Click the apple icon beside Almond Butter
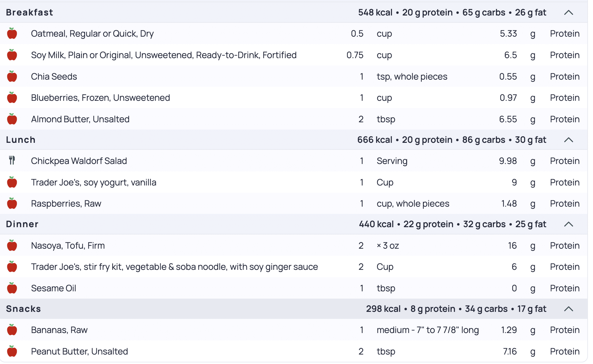This screenshot has width=593, height=364. [12, 119]
